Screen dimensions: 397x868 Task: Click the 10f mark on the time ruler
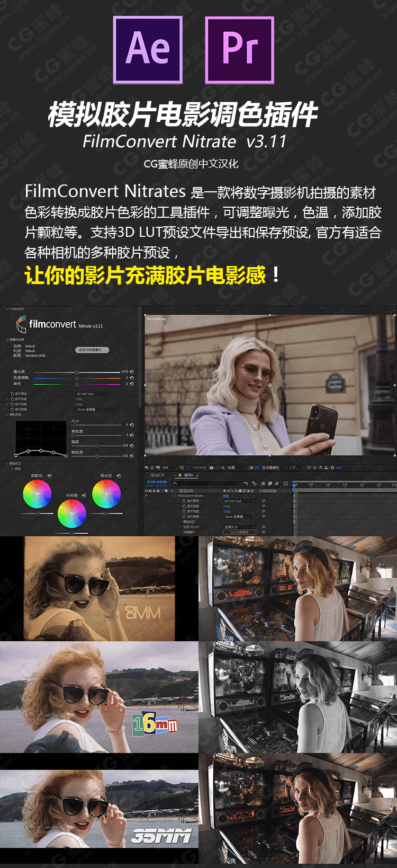coord(328,485)
